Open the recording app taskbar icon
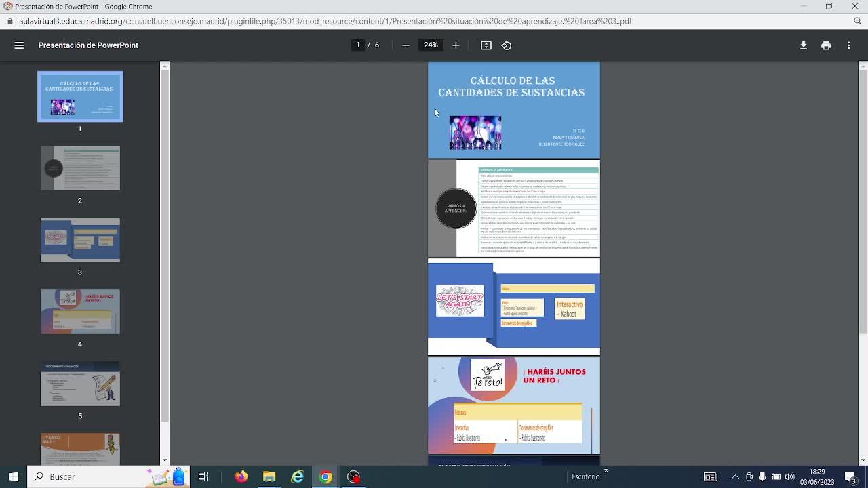Screen dimensions: 868x488 pyautogui.click(x=353, y=476)
